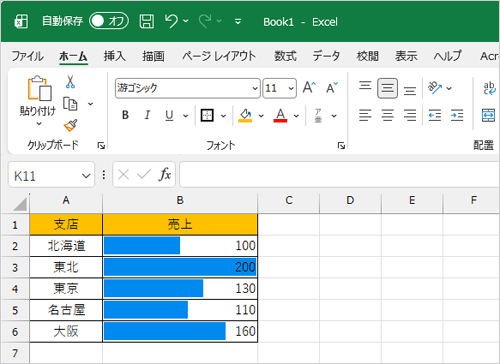This screenshot has height=364, width=500.
Task: Open the 游ゴシック font name dropdown
Action: point(255,88)
